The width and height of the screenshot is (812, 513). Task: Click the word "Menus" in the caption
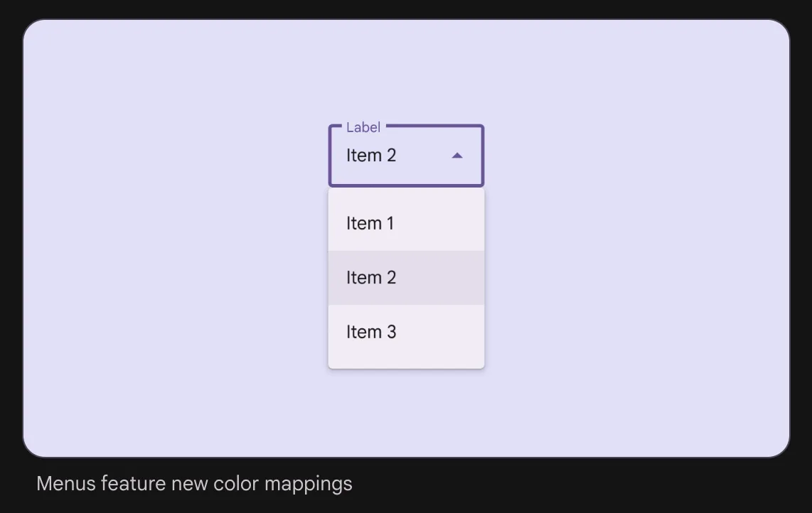pos(66,484)
